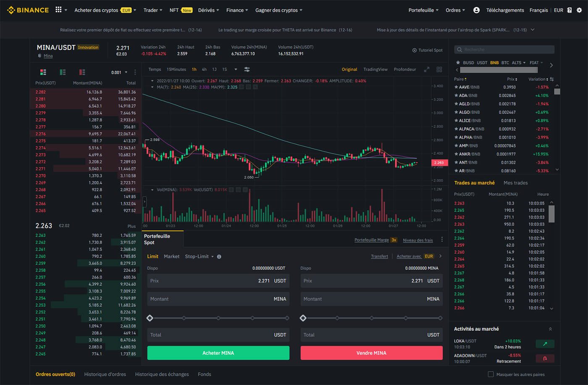
Task: Open the settings gear icon
Action: pos(579,10)
